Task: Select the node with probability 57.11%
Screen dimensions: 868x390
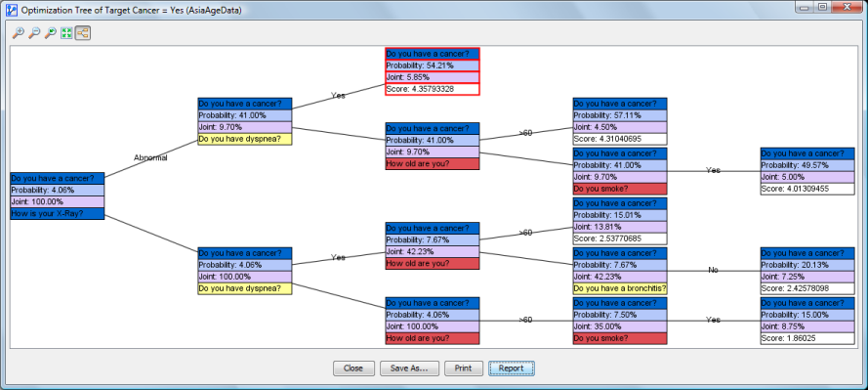Action: 620,121
